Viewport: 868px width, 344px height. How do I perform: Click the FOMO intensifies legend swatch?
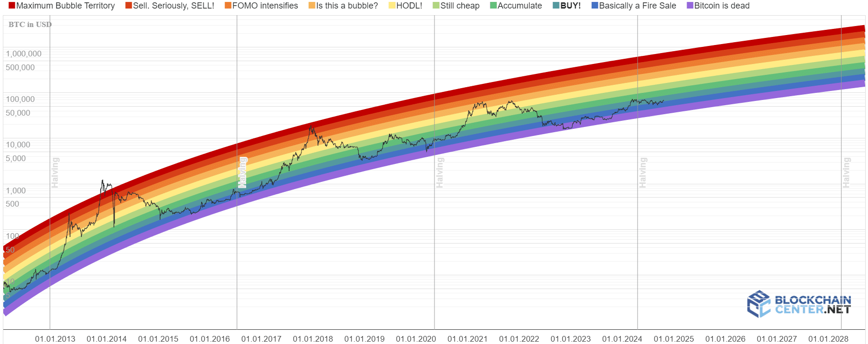click(228, 6)
